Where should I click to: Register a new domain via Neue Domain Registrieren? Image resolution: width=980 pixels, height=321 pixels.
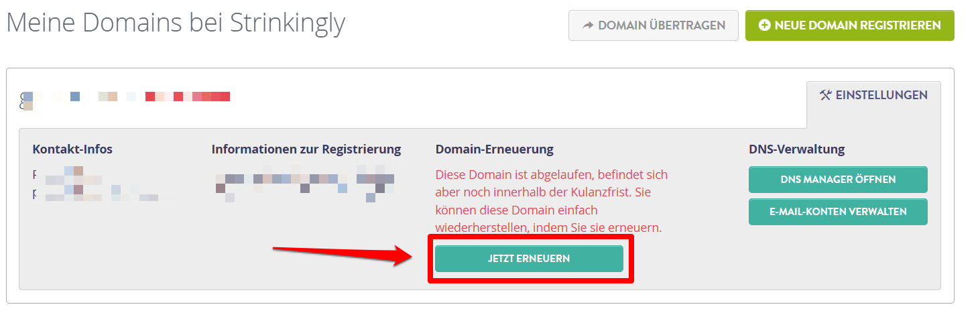[x=849, y=25]
